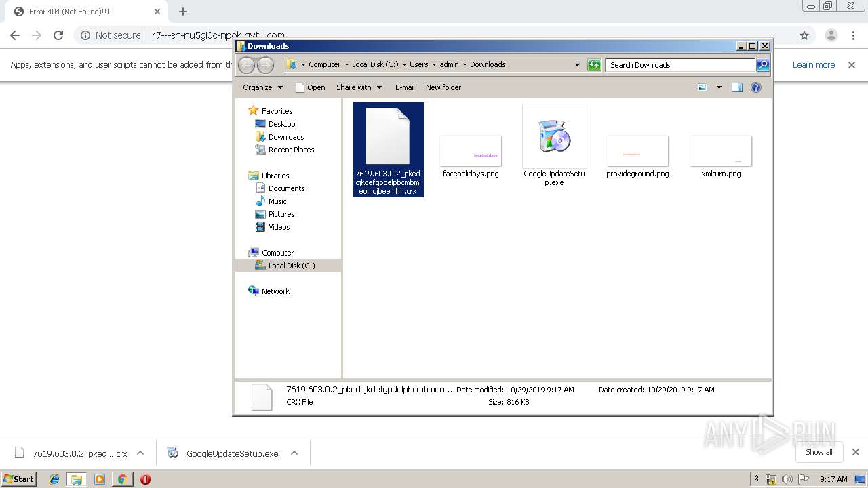Screen dimensions: 868x488
Task: Click E-mail in the Explorer toolbar
Action: [x=405, y=87]
